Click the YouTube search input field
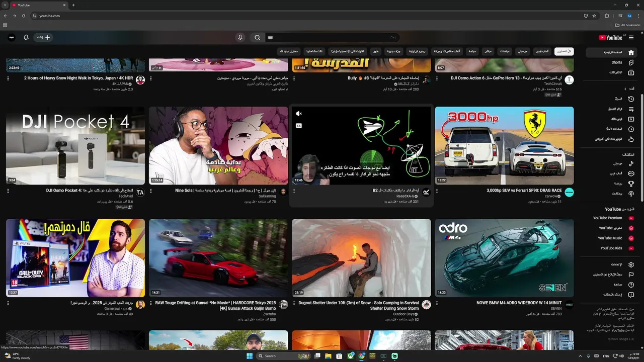 (x=333, y=37)
